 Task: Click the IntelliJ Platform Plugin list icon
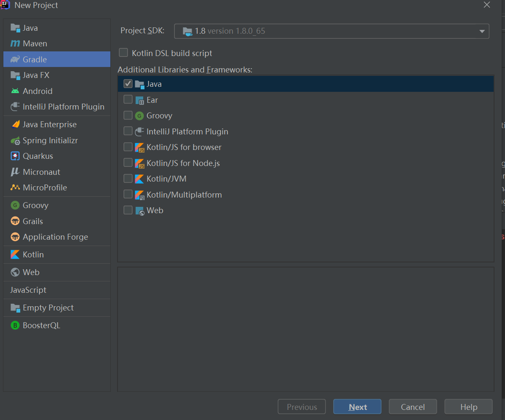tap(139, 131)
